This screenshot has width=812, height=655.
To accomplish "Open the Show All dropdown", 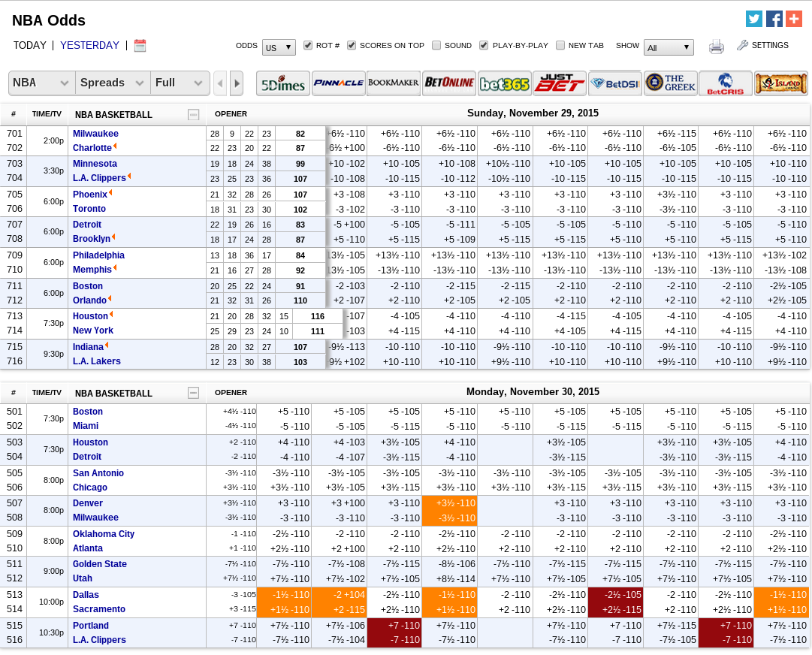I will (669, 47).
